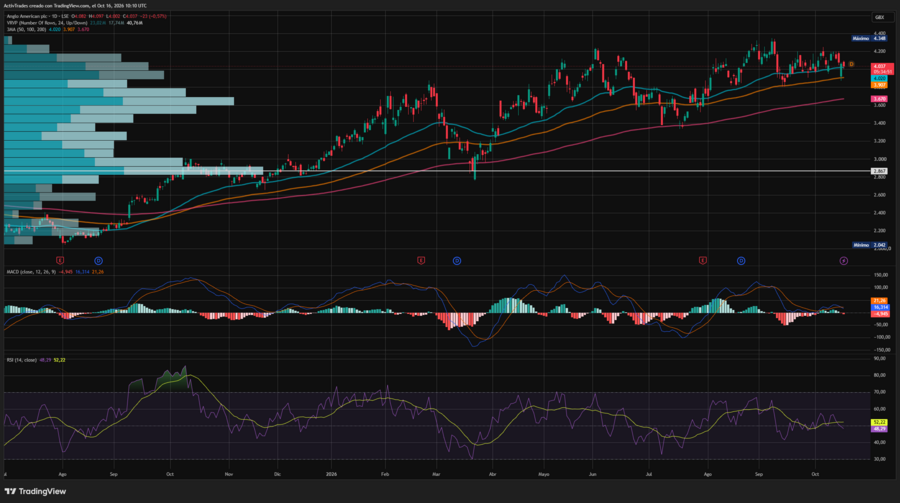The height and width of the screenshot is (503, 900).
Task: Click the purple lightning event marker near October
Action: point(844,261)
